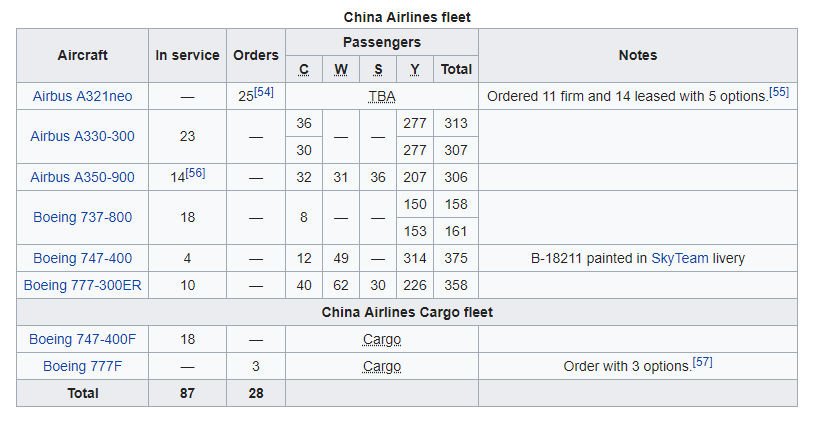Image resolution: width=830 pixels, height=439 pixels.
Task: Click the Y passenger class abbreviation
Action: (x=414, y=69)
